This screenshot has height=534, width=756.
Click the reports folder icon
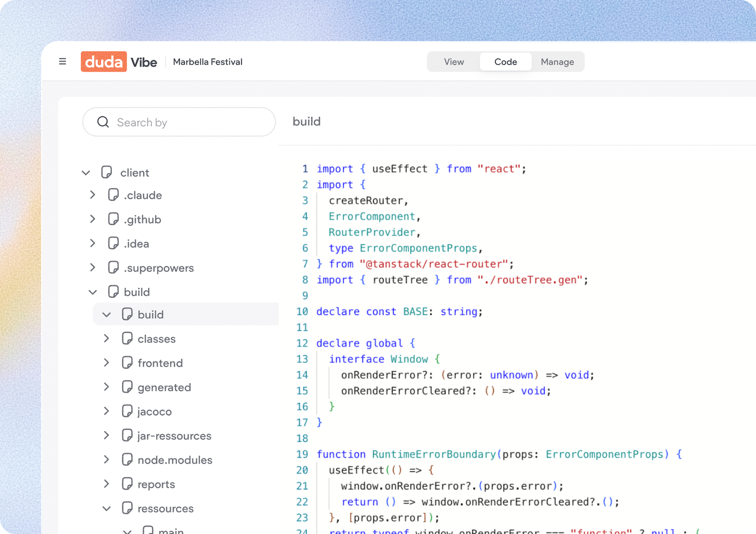pyautogui.click(x=127, y=484)
